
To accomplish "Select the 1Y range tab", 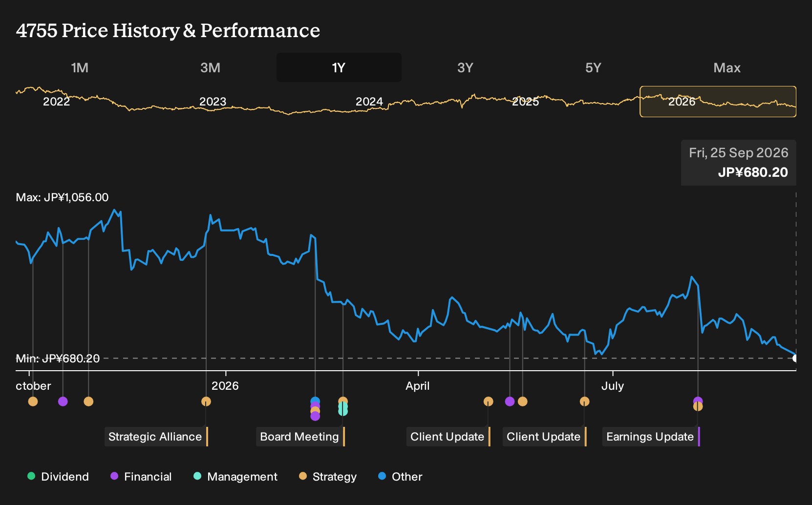I will coord(339,67).
